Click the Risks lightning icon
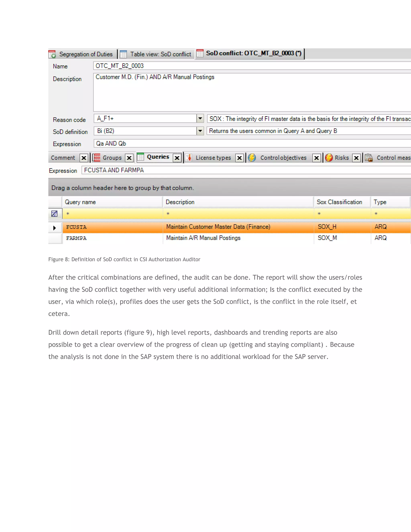This screenshot has width=411, height=532. [x=329, y=158]
